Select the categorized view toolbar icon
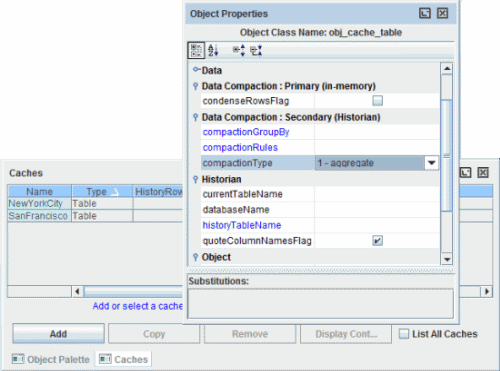The height and width of the screenshot is (371, 500). pyautogui.click(x=196, y=50)
